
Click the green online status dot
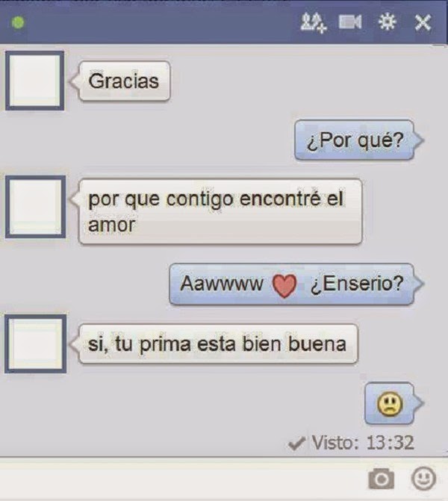18,22
